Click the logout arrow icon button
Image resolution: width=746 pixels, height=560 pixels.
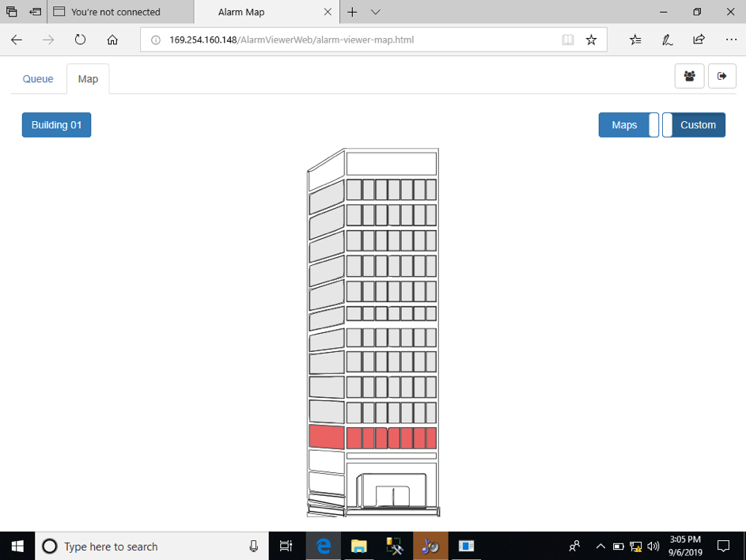tap(722, 76)
